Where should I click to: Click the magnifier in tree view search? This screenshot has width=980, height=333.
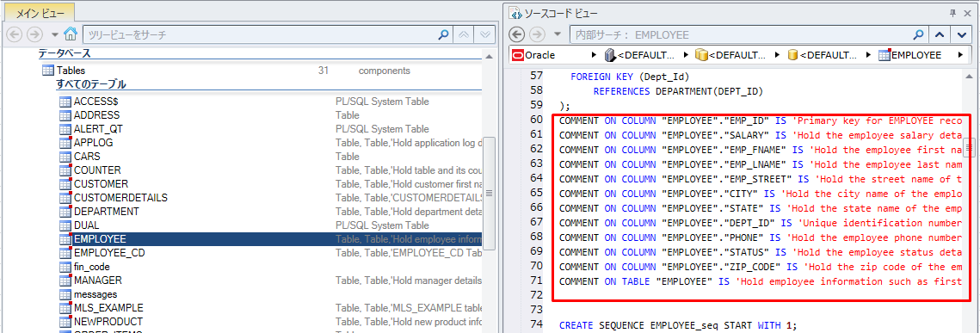443,34
